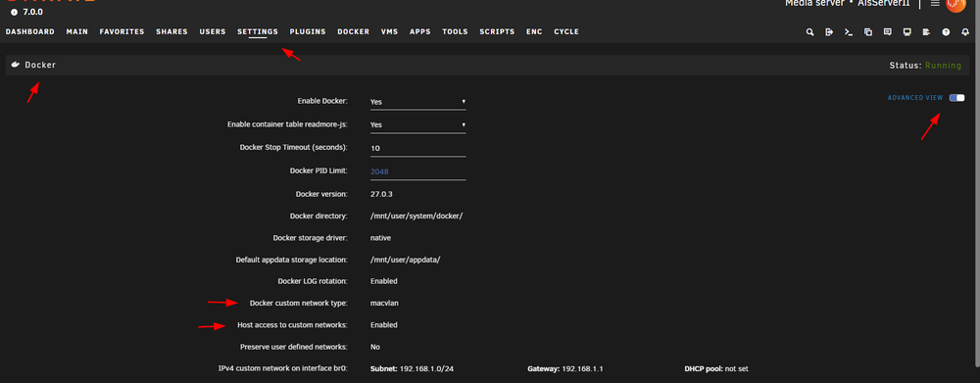The width and height of the screenshot is (980, 383).
Task: Open the notifications bell icon
Action: click(965, 32)
